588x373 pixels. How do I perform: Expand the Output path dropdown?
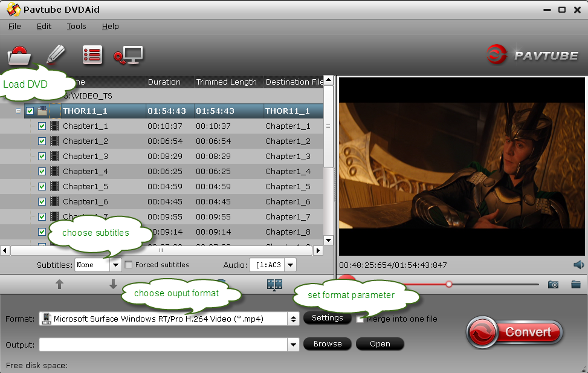point(293,345)
